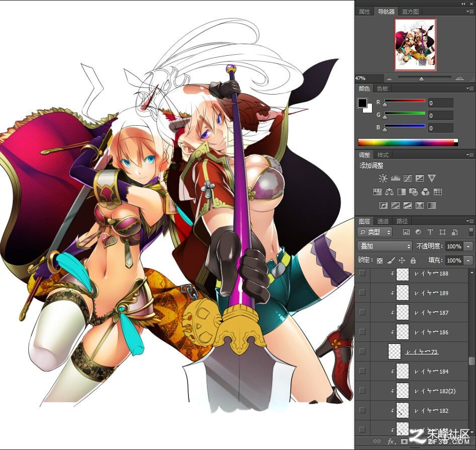Screen dimensions: 476x450
Task: Toggle visibility of layer レイヤー182
Action: pyautogui.click(x=362, y=410)
